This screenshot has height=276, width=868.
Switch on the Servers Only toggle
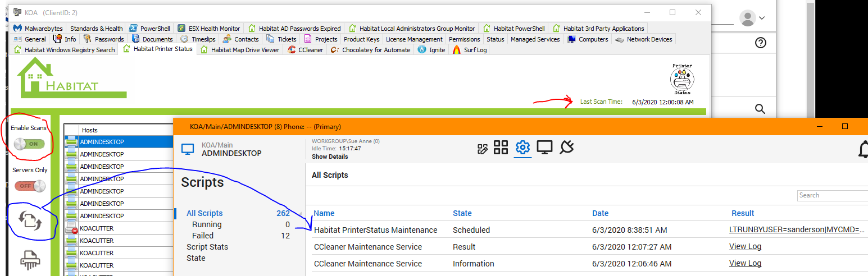[x=30, y=186]
